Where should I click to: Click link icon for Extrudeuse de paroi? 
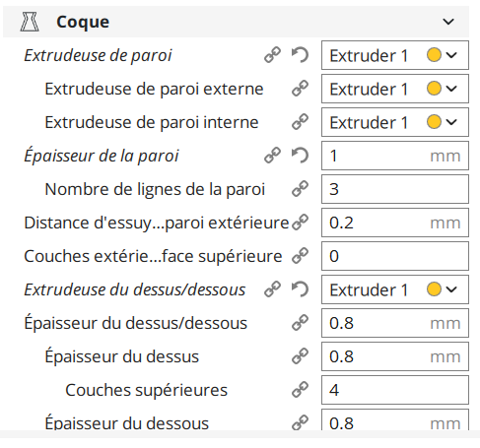(x=272, y=55)
